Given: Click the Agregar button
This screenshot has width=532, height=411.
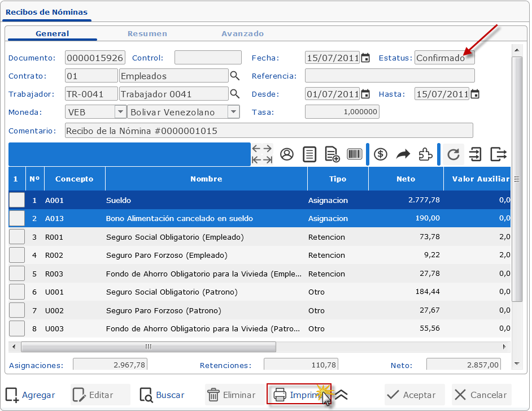Looking at the screenshot, I should tap(31, 395).
